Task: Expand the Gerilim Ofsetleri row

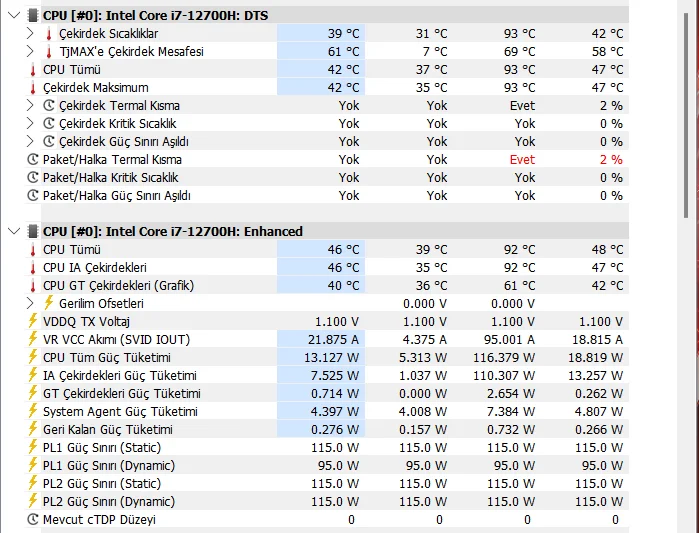Action: tap(31, 304)
